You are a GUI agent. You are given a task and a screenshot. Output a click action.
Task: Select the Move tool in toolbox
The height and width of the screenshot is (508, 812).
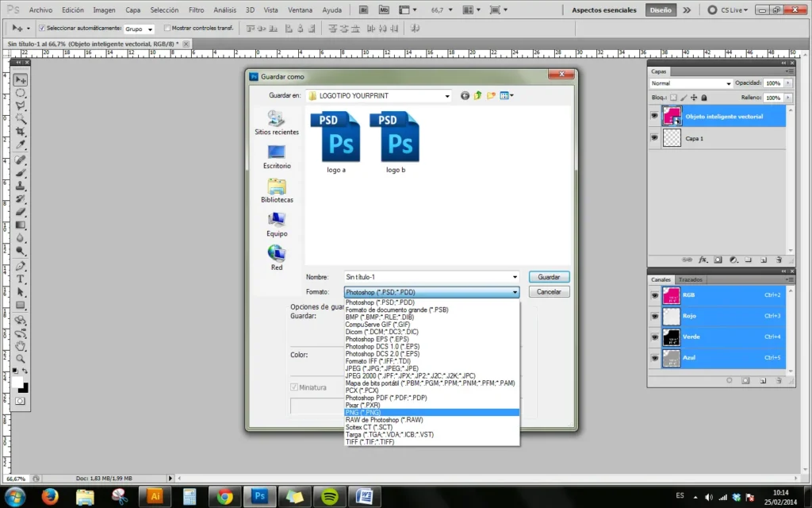click(x=21, y=79)
